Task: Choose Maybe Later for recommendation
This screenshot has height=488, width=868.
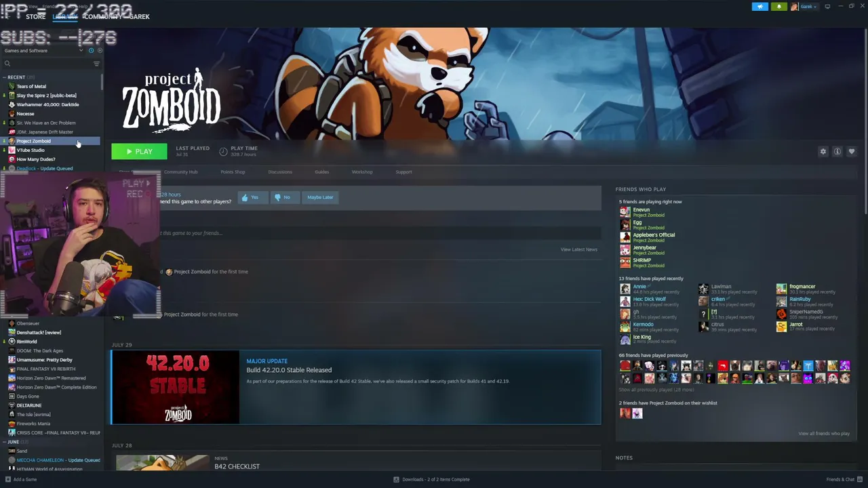Action: [320, 197]
